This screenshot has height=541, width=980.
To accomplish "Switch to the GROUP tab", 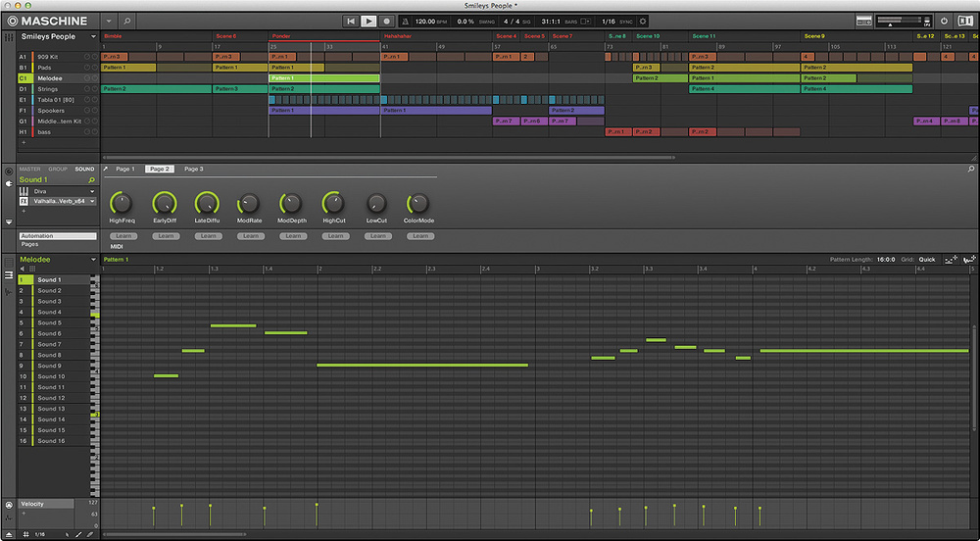I will 58,170.
